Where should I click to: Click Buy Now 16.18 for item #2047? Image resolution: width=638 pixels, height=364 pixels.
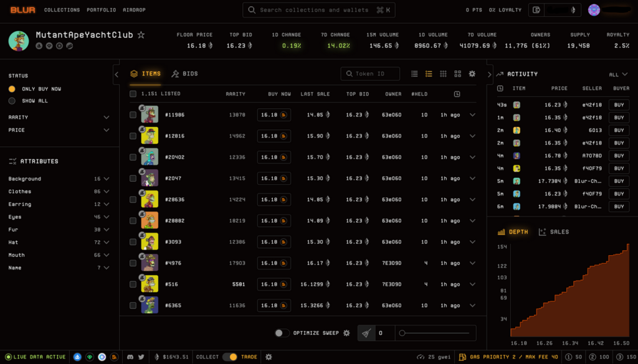point(274,179)
